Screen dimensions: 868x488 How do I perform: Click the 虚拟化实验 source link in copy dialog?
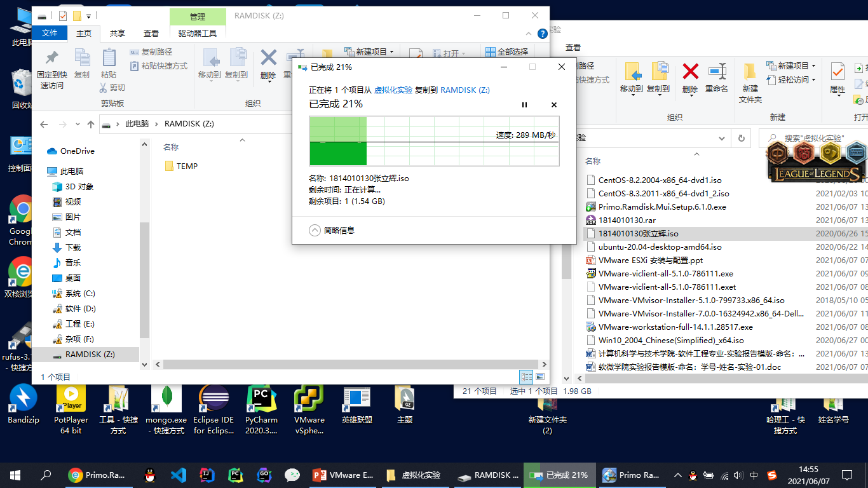click(393, 90)
